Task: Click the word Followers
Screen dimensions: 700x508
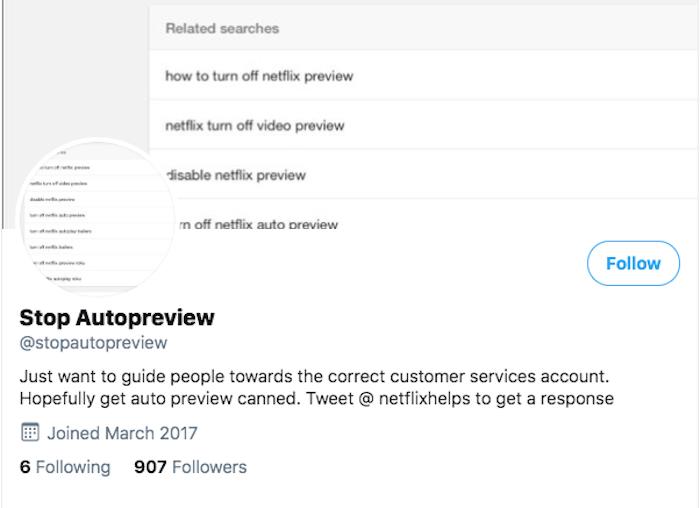Action: 209,467
